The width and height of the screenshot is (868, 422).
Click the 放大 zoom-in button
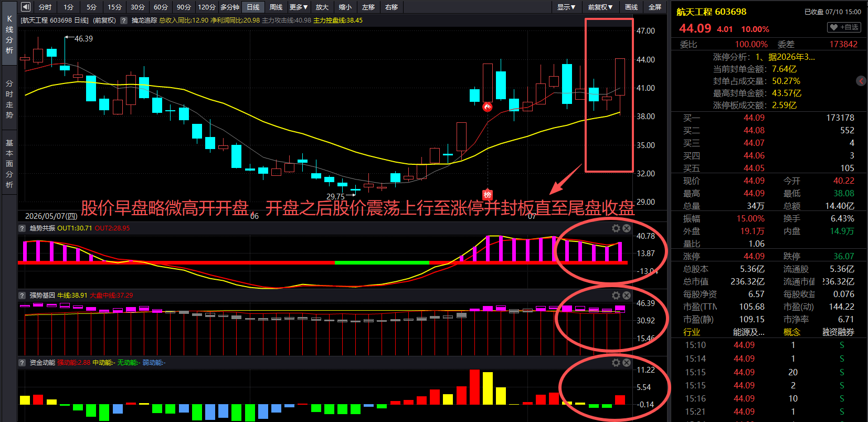point(322,7)
